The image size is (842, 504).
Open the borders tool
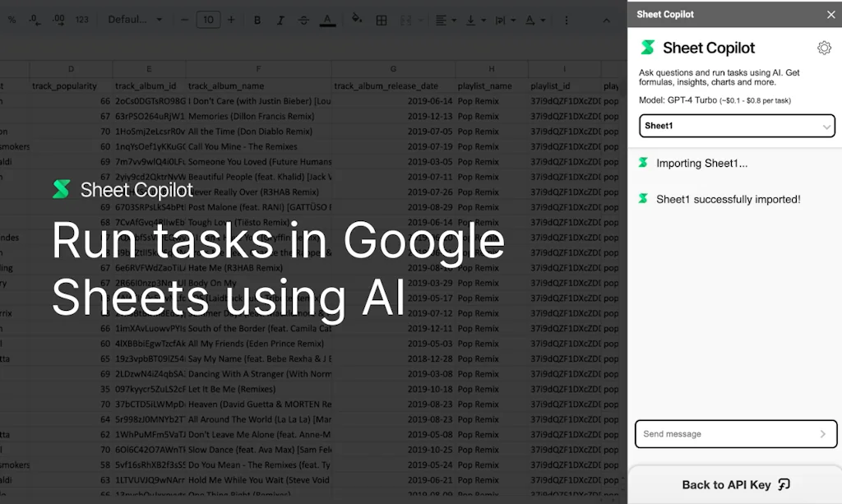(x=381, y=20)
